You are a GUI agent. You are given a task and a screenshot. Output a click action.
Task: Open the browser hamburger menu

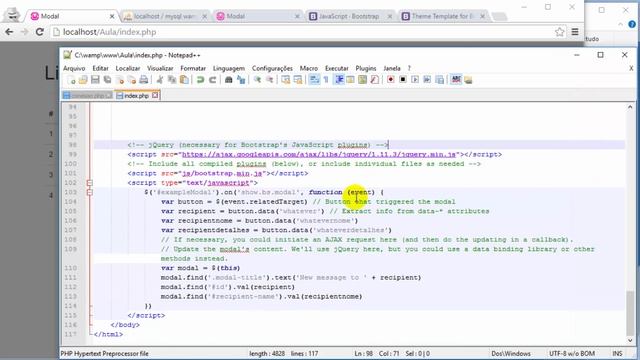(575, 32)
